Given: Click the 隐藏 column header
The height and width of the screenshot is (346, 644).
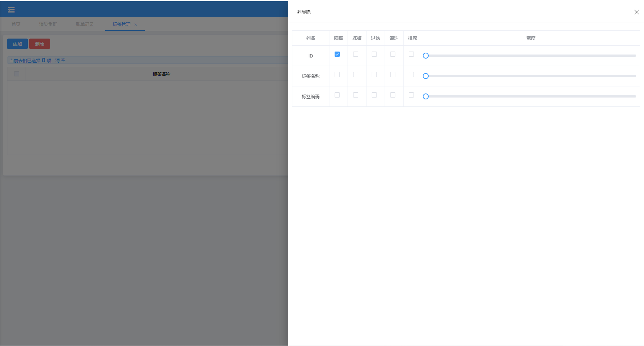Looking at the screenshot, I should (x=338, y=38).
